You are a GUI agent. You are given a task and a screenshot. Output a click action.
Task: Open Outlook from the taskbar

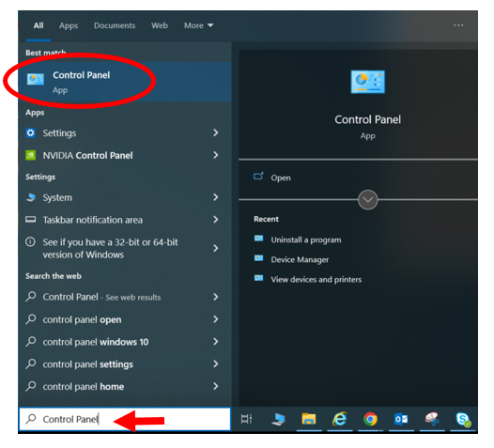[401, 419]
